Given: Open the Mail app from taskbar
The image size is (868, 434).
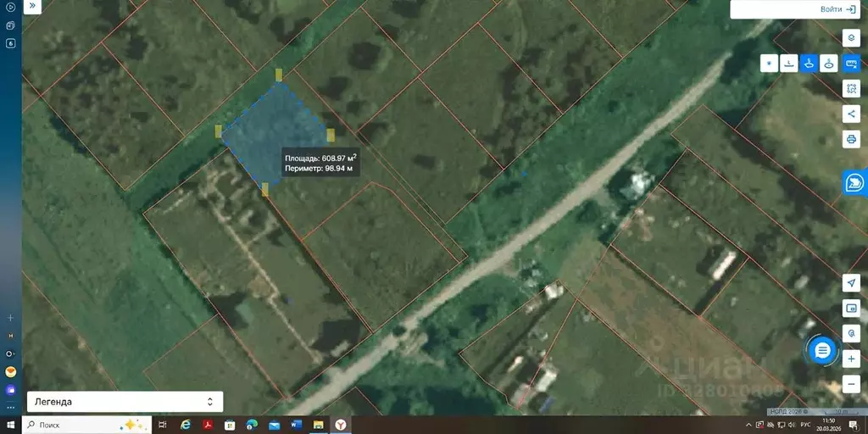Looking at the screenshot, I should tap(274, 425).
